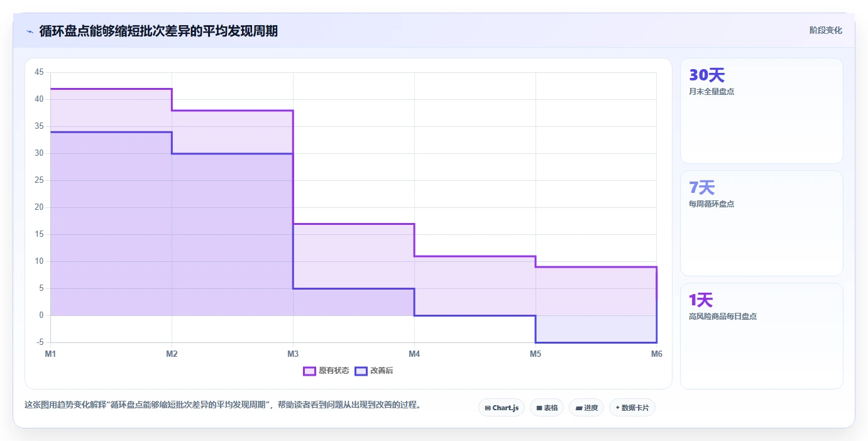This screenshot has width=868, height=441.
Task: Click the M3 x-axis label
Action: [293, 354]
